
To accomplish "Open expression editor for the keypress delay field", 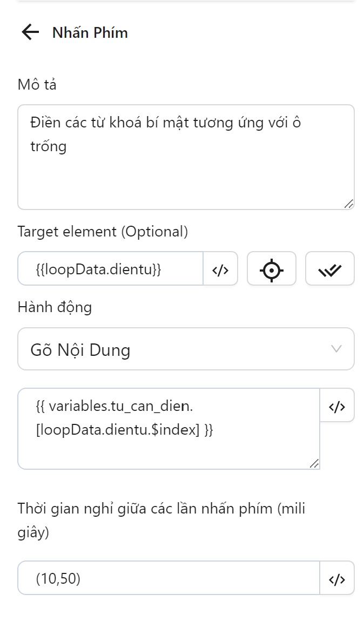I will click(337, 578).
